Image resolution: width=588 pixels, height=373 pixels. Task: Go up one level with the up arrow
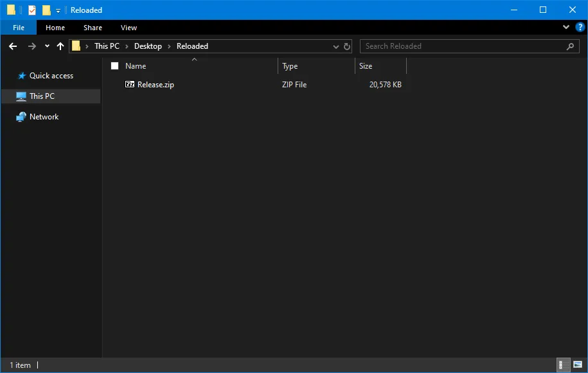60,46
